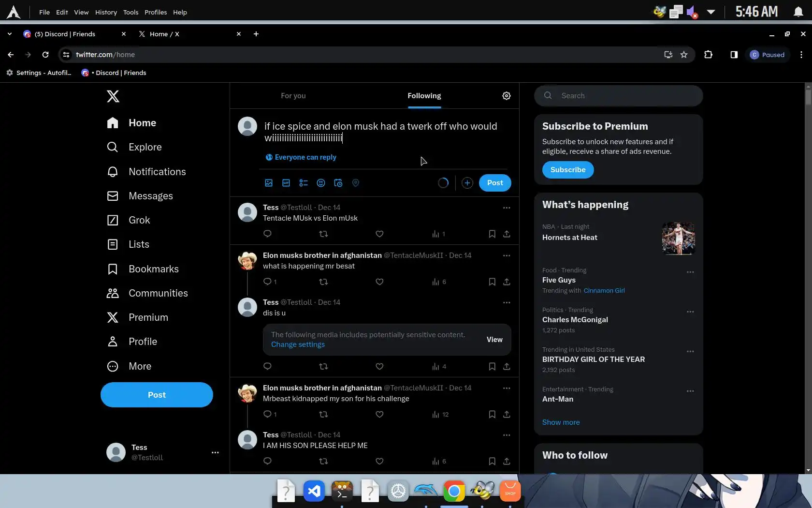The image size is (812, 508).
Task: Switch to the For you tab
Action: coord(293,96)
